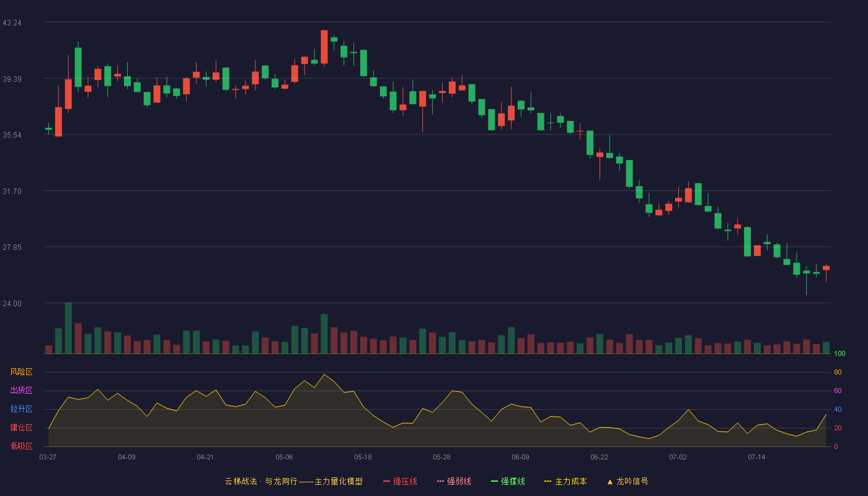The height and width of the screenshot is (496, 868).
Task: Toggle the 强压线 legend item
Action: coord(400,481)
